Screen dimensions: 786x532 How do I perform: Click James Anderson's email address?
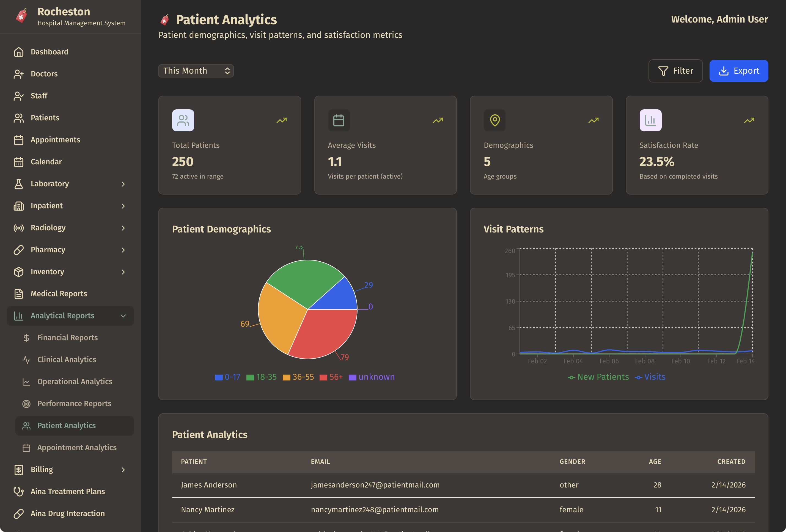[x=375, y=485]
